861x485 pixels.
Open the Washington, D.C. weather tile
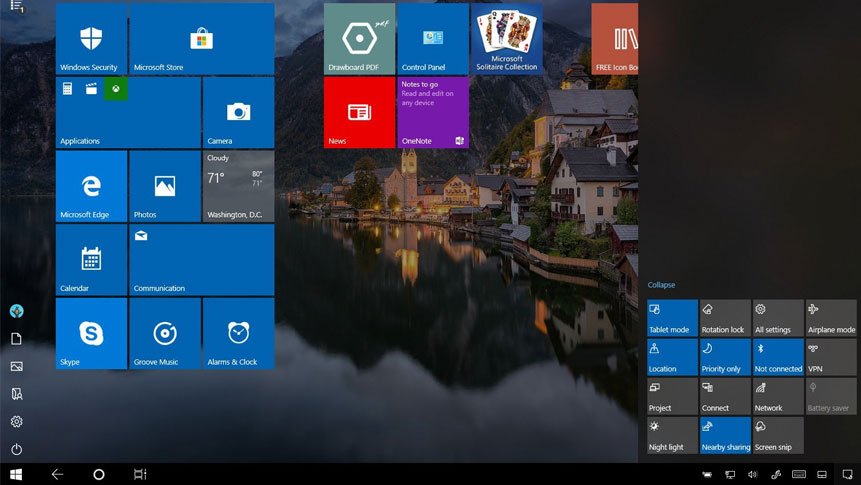click(x=238, y=186)
